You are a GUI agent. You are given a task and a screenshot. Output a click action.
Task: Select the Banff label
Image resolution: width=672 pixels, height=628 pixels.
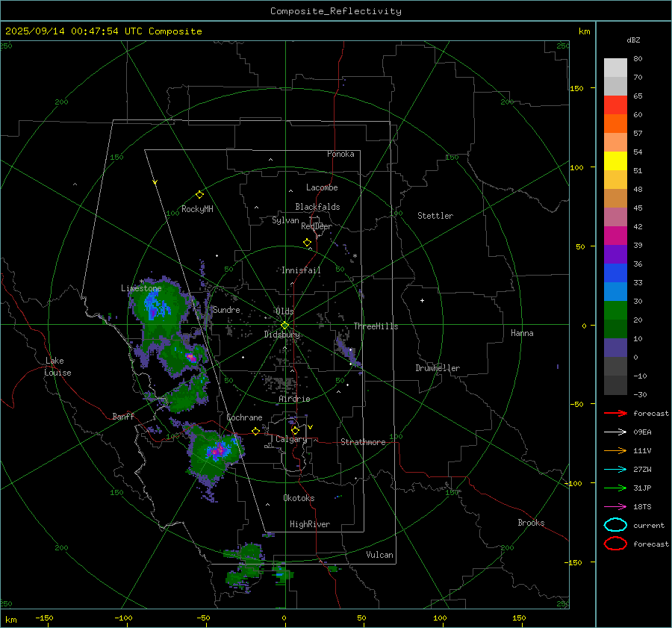point(123,416)
